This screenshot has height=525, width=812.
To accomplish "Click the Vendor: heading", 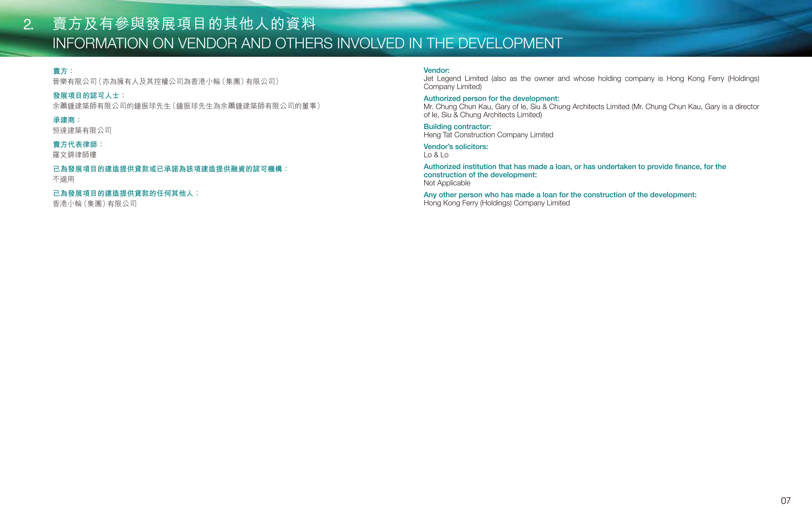I will [x=437, y=70].
